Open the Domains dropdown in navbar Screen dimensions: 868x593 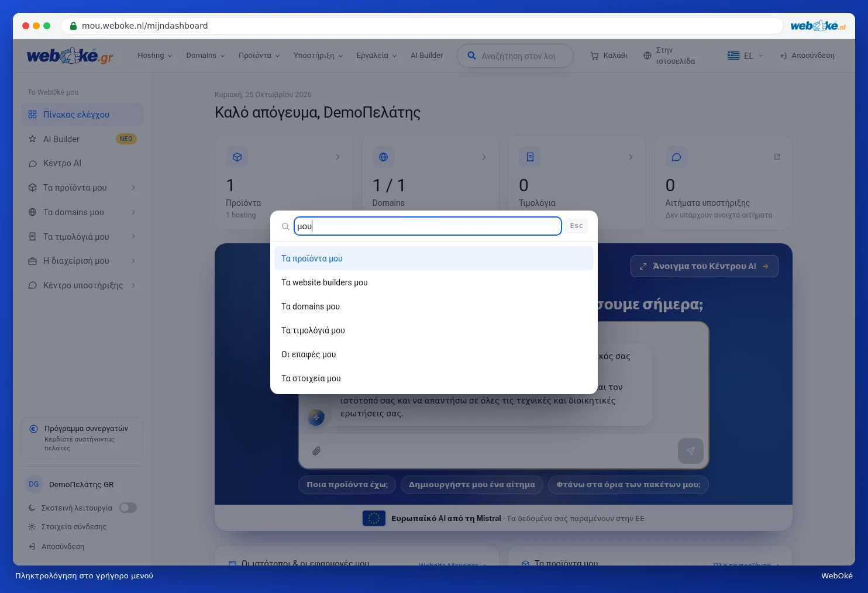(x=205, y=56)
